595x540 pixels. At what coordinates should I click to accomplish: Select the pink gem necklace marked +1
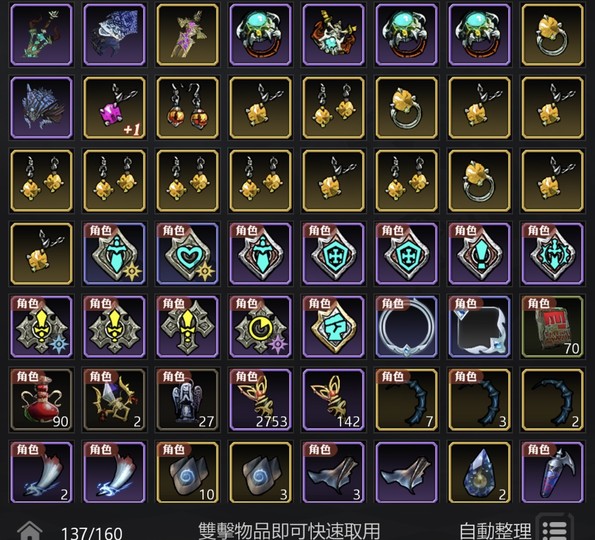click(x=115, y=108)
